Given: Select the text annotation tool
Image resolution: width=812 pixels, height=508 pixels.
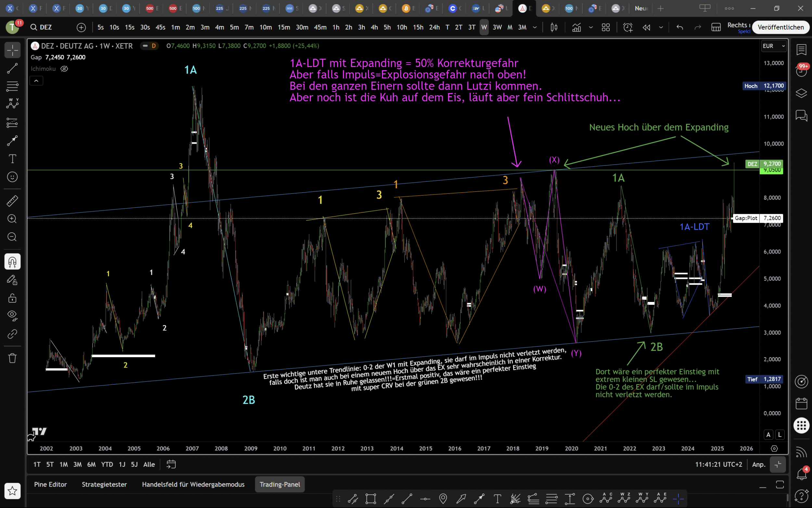Looking at the screenshot, I should click(12, 159).
